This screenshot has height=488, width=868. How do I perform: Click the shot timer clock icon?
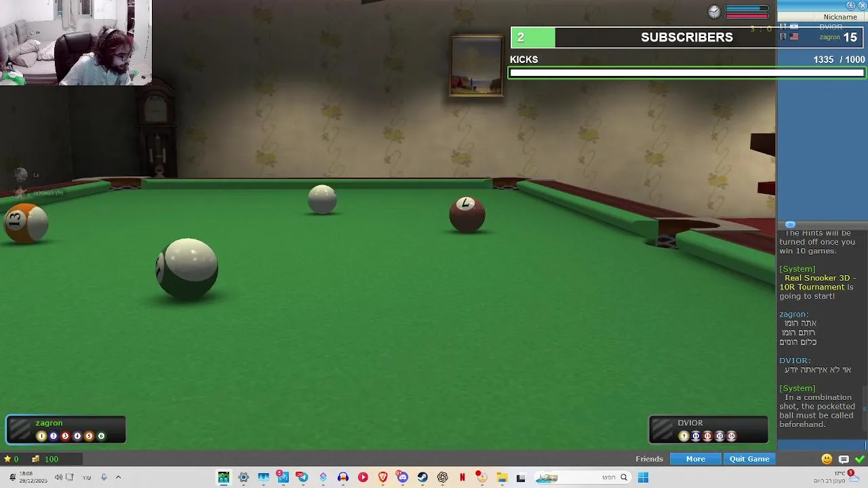[x=714, y=12]
